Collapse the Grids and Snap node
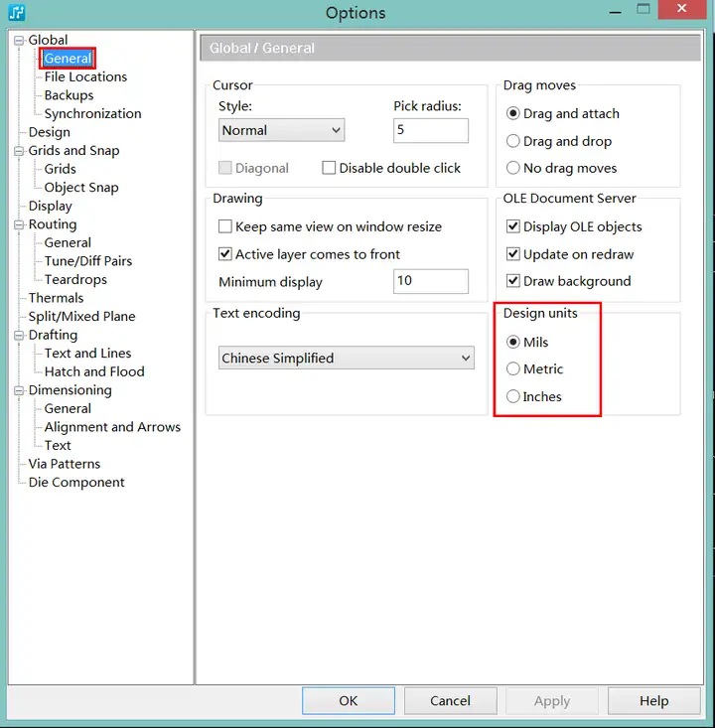 point(19,151)
